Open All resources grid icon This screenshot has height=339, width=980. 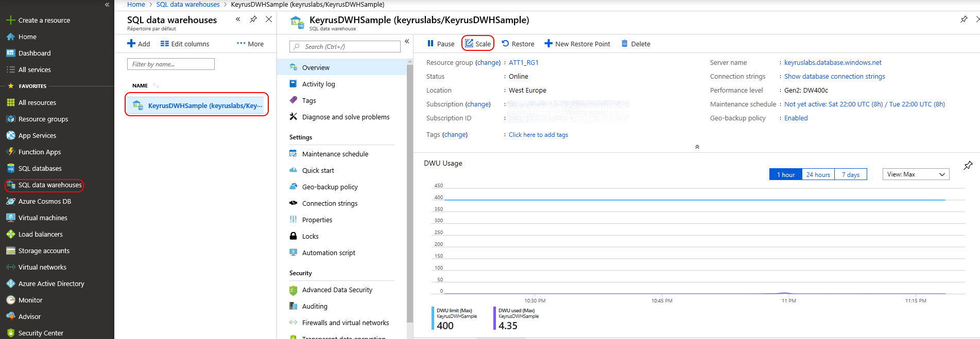[10, 102]
